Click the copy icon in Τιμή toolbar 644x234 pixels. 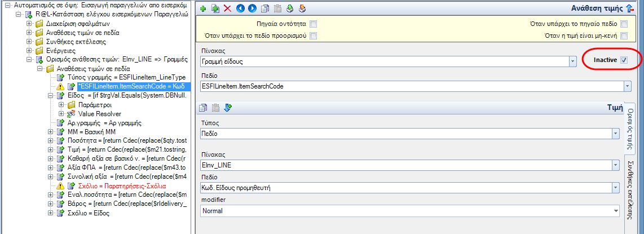click(x=203, y=108)
